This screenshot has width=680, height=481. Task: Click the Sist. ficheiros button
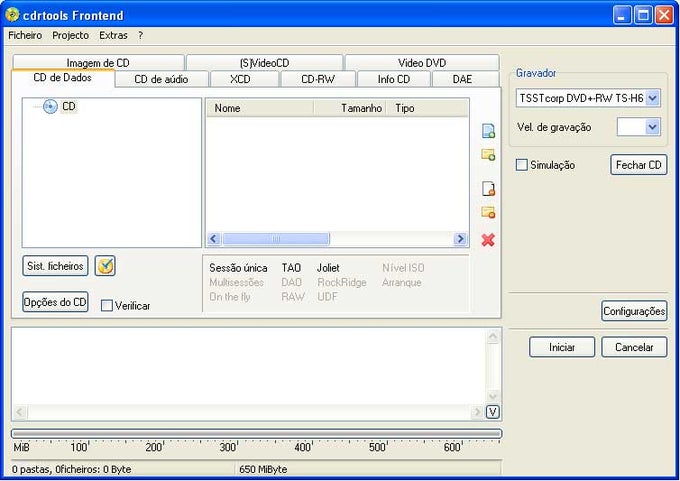point(55,266)
